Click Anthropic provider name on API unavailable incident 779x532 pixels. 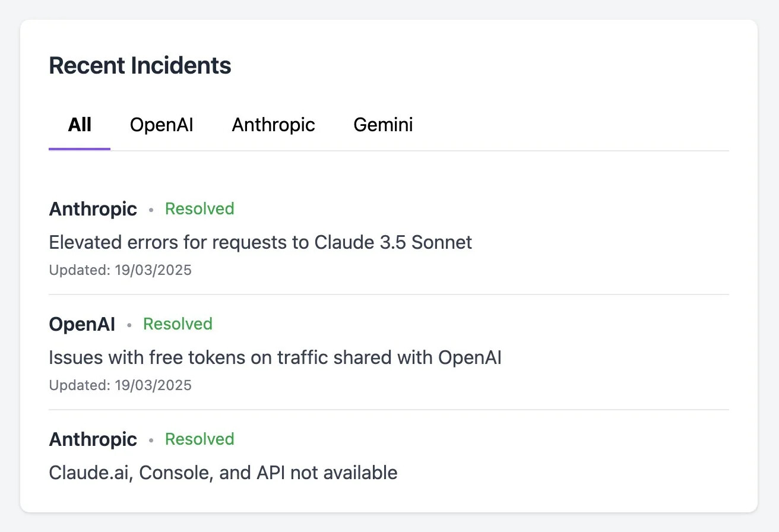pos(93,439)
